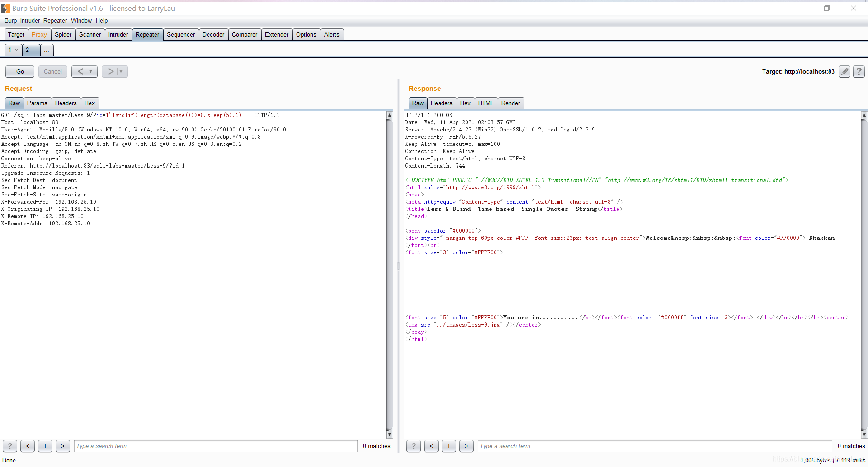Switch to the Extender tool tab

(x=277, y=34)
